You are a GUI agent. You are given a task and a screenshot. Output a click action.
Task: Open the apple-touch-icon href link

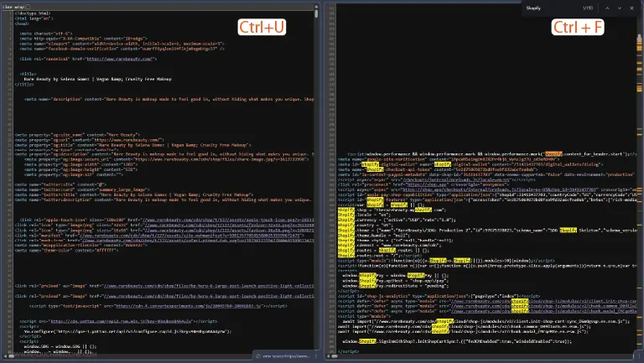[x=228, y=220]
